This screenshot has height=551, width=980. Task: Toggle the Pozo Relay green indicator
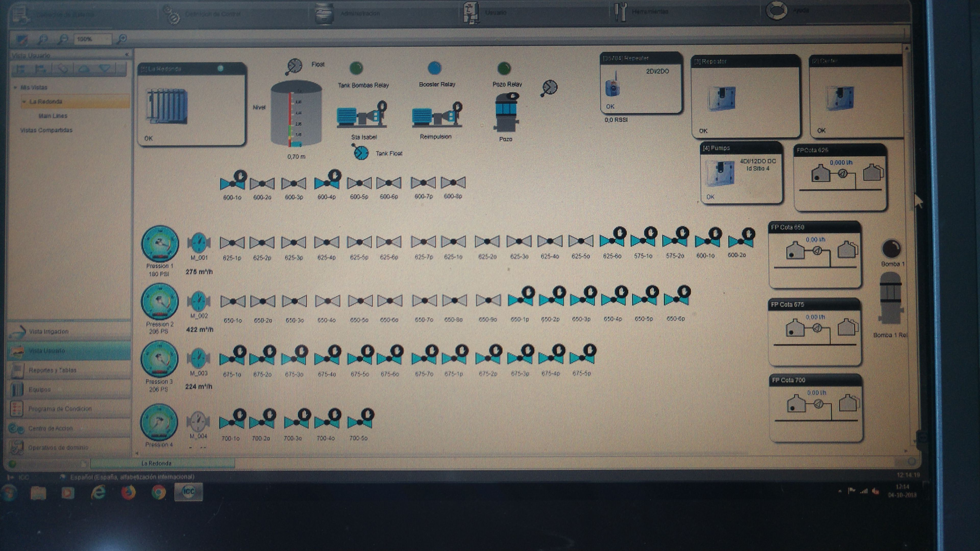tap(504, 68)
